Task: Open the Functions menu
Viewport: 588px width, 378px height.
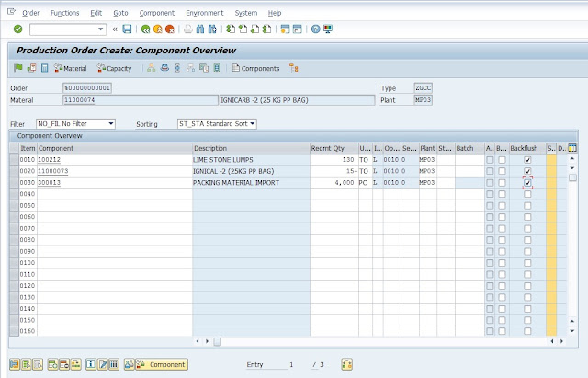Action: [x=65, y=13]
